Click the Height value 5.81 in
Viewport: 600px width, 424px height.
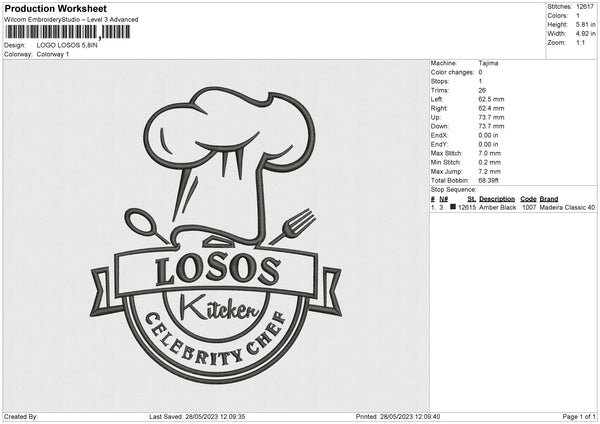pyautogui.click(x=585, y=24)
